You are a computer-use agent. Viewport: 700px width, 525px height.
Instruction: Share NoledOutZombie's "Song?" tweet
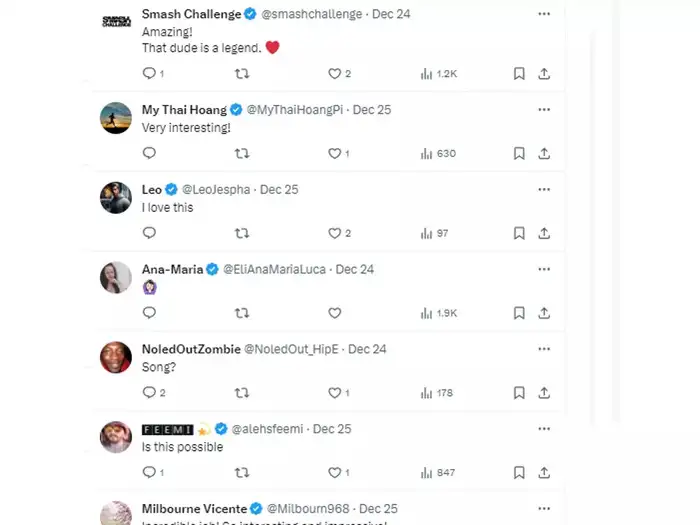(x=544, y=393)
